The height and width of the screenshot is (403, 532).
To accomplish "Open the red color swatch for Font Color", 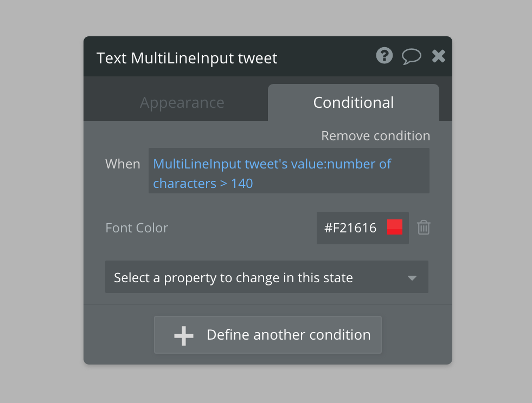I will click(x=395, y=227).
